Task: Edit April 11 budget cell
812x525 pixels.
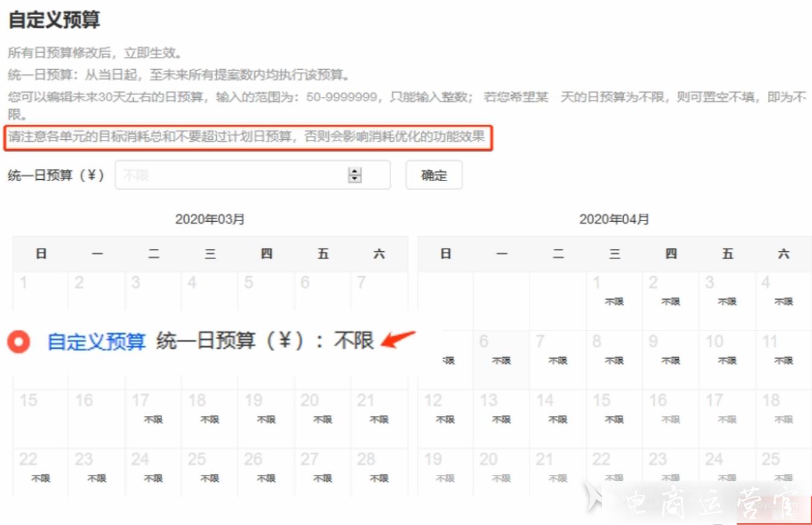Action: click(784, 360)
